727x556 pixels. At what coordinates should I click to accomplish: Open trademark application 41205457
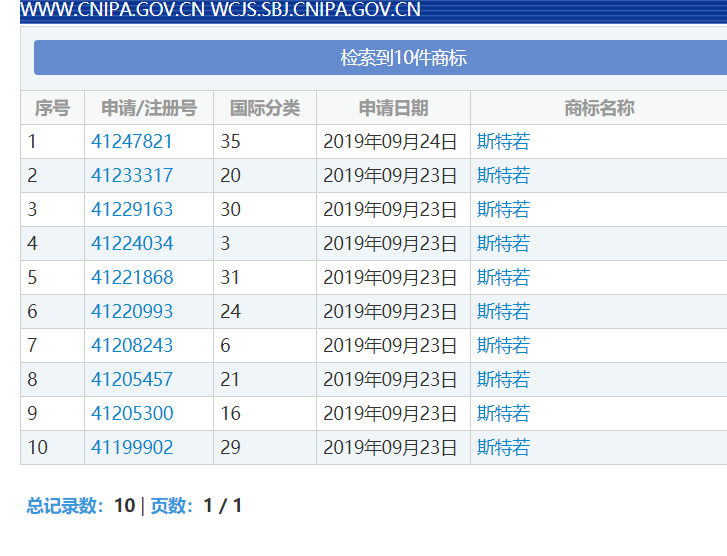coord(131,380)
